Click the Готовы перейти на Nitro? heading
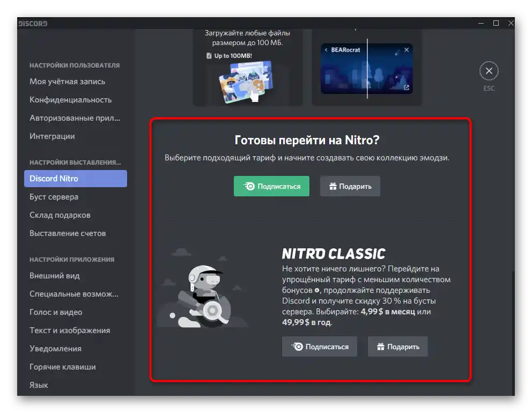Viewport: 532px width, 413px height. pos(307,140)
